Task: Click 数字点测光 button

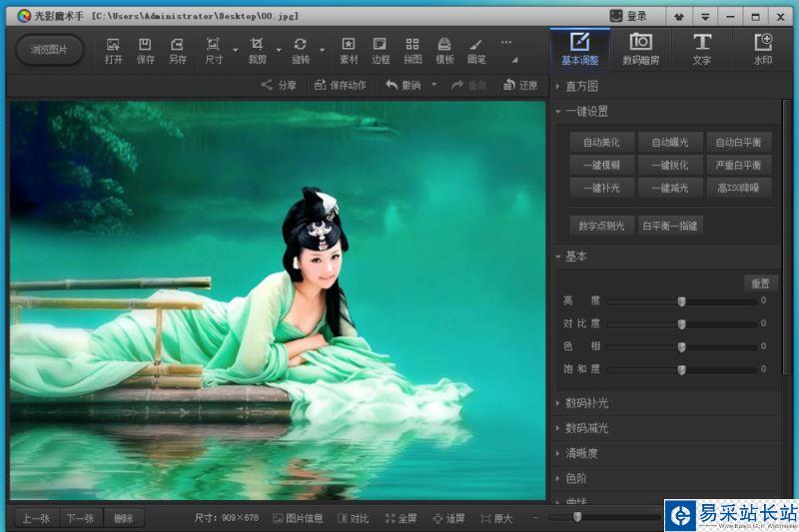Action: click(x=602, y=226)
